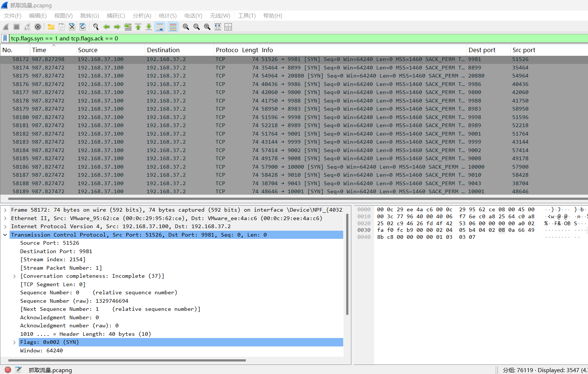Start a new packet capture (shark fin)
The width and height of the screenshot is (588, 374).
click(6, 27)
